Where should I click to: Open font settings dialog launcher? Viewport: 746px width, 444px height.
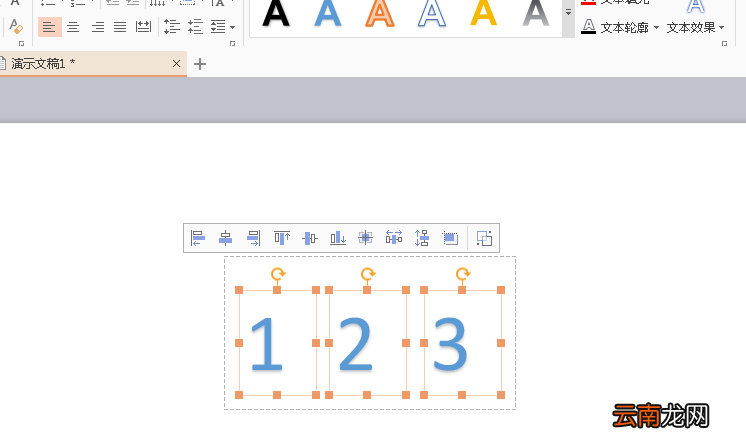pos(21,44)
